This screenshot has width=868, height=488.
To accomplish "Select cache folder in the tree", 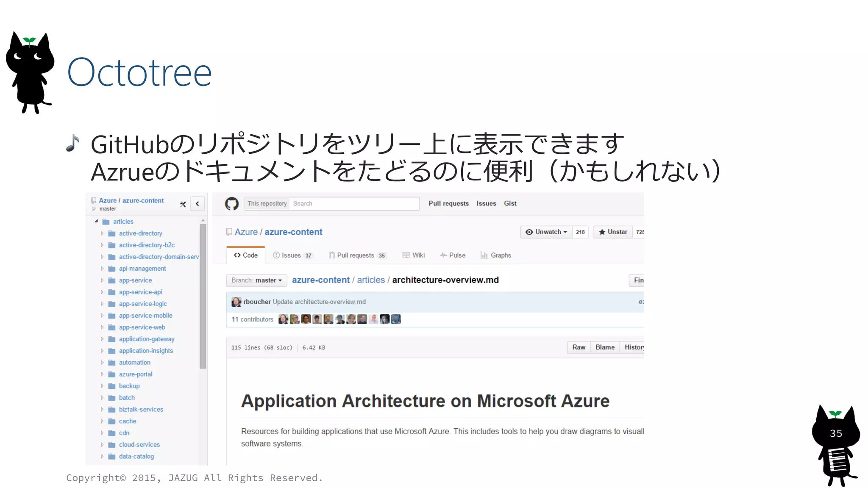I will pos(128,421).
